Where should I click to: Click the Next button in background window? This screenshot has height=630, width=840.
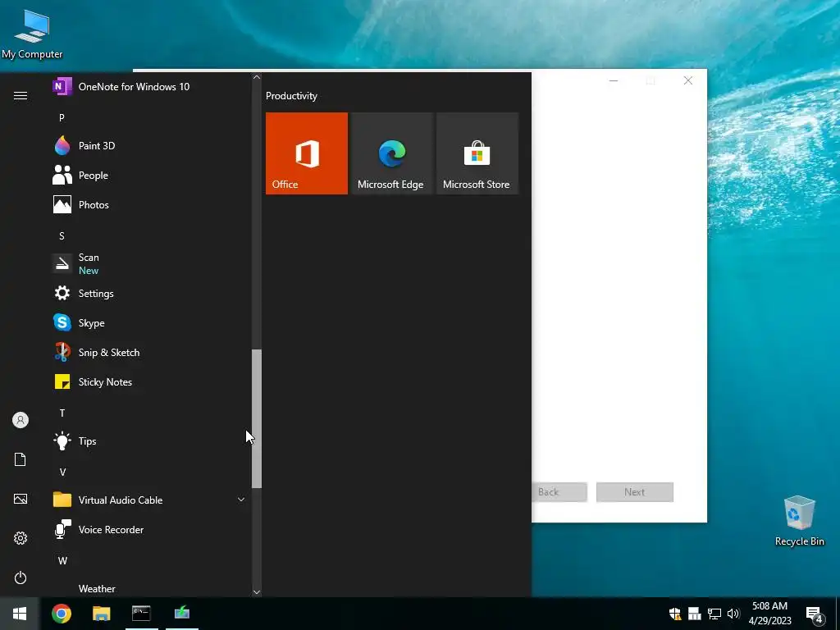(x=634, y=492)
